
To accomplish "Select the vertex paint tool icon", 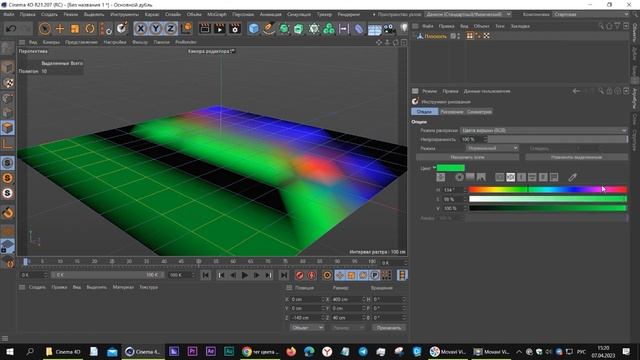I will pyautogui.click(x=121, y=29).
